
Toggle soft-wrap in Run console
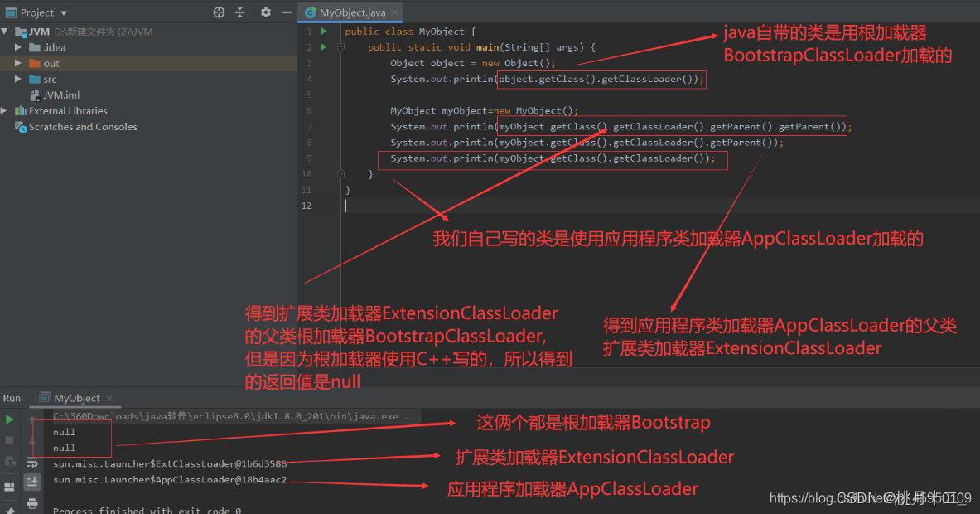[32, 463]
